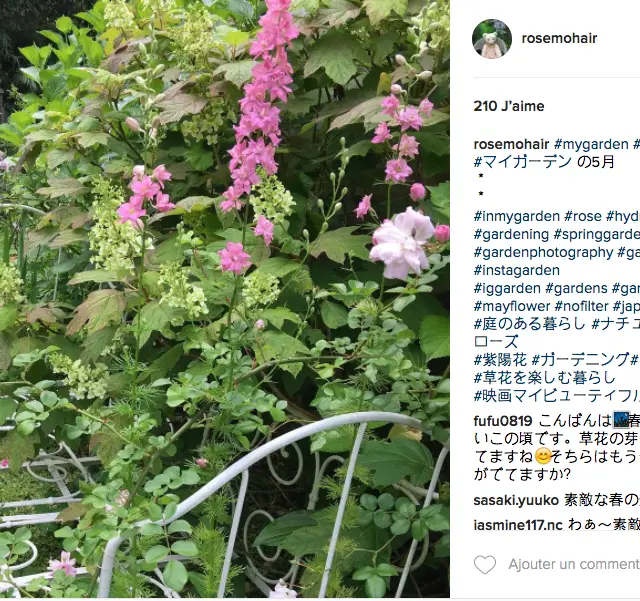Visit commenter fufu0819's profile
Screen dimensions: 640x601
pyautogui.click(x=503, y=421)
